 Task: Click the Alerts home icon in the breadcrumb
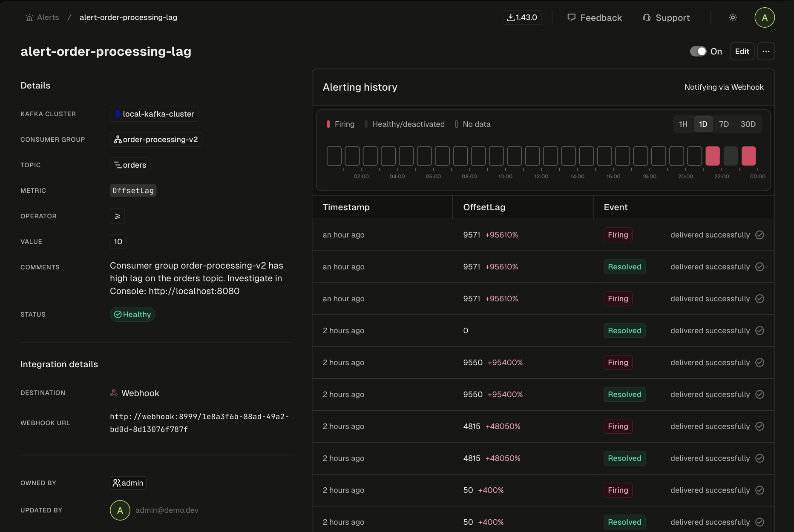pos(29,17)
